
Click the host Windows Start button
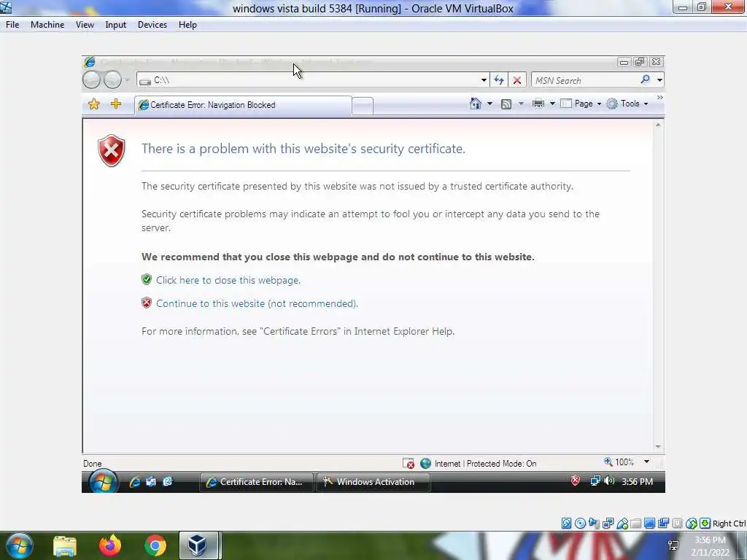[20, 545]
